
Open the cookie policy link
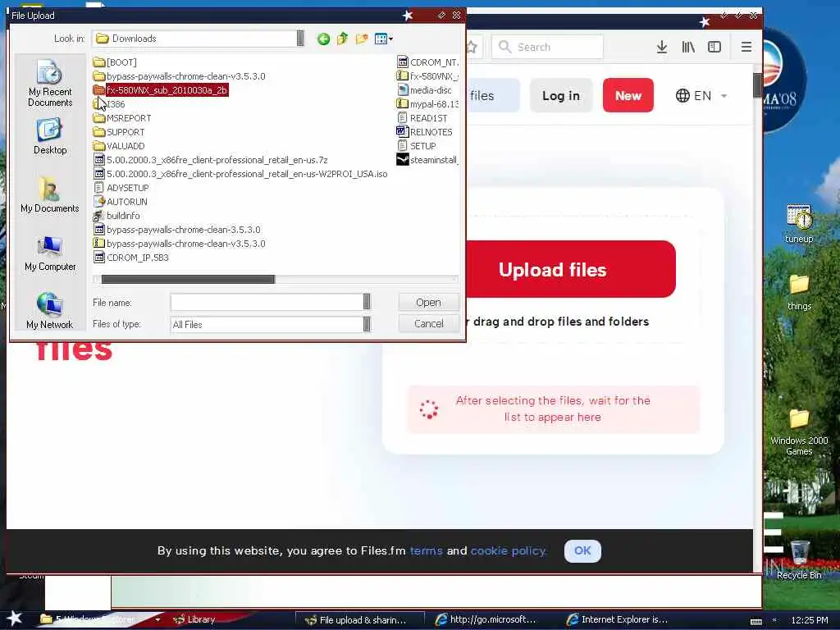pyautogui.click(x=508, y=550)
